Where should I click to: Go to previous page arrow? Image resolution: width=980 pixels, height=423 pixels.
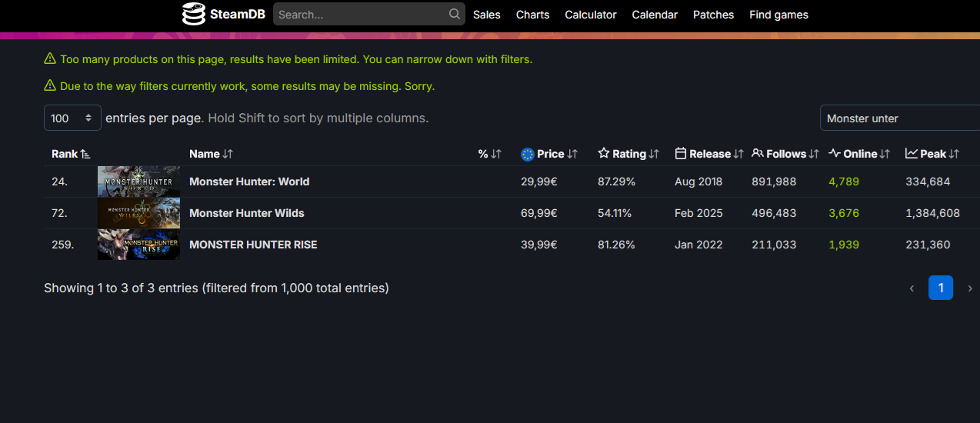(x=912, y=288)
